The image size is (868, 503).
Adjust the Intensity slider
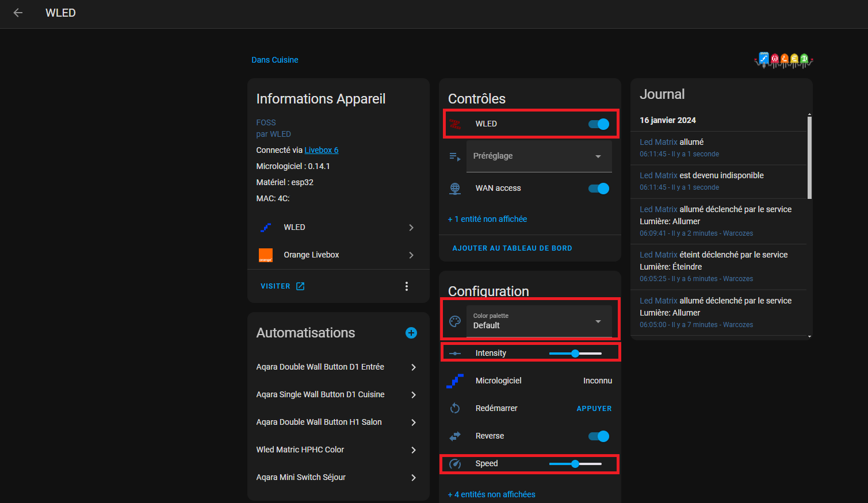[x=575, y=354]
